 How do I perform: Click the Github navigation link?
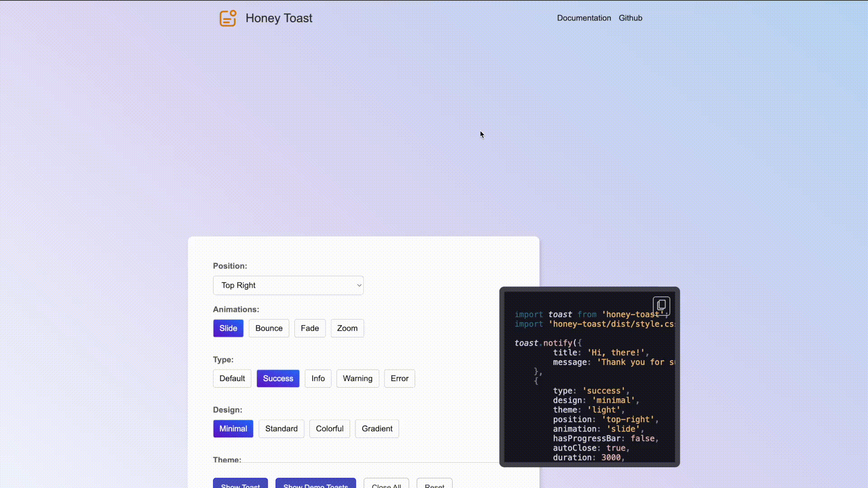point(631,18)
